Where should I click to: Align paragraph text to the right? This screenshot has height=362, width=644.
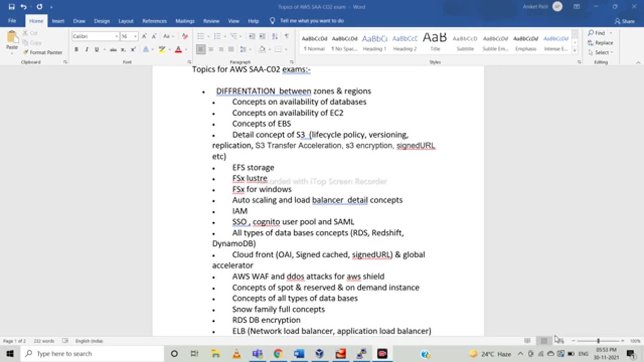221,49
